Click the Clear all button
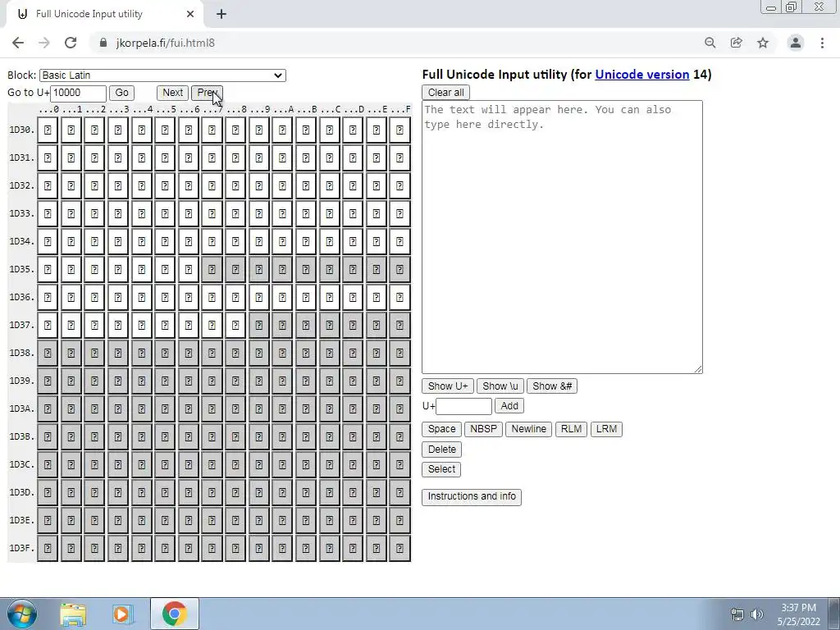The width and height of the screenshot is (840, 630). (445, 93)
